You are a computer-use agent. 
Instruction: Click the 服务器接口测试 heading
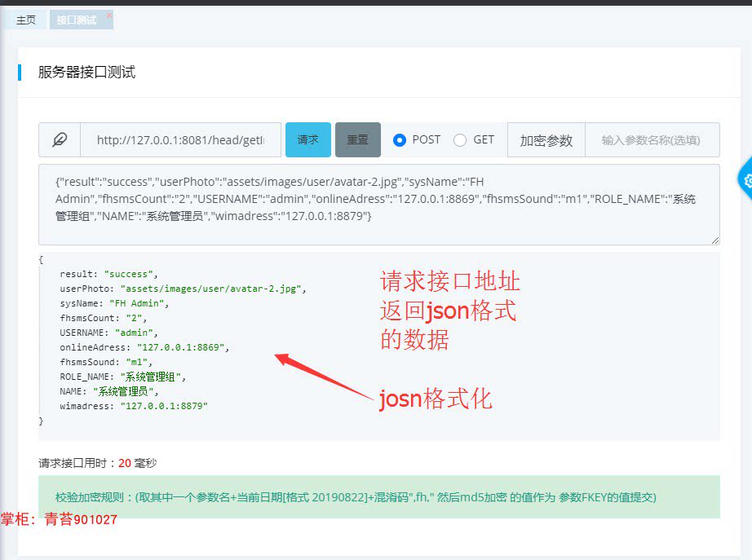click(x=86, y=72)
